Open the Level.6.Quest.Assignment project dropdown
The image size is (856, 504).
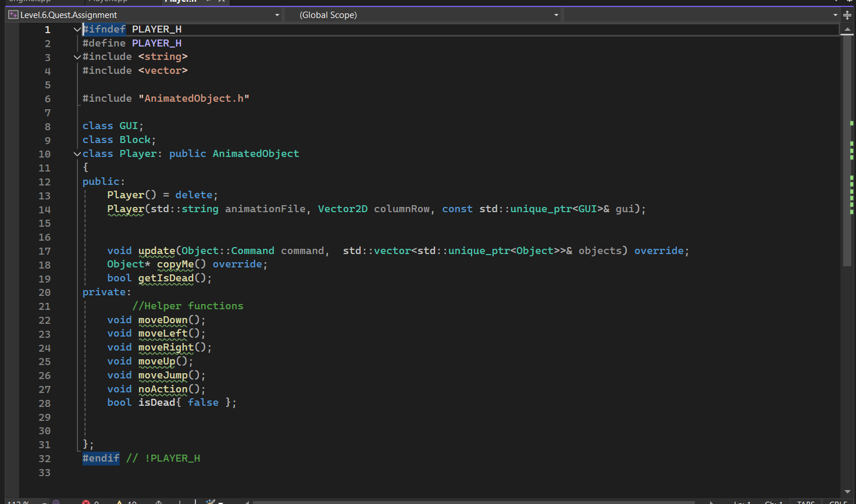pyautogui.click(x=277, y=15)
